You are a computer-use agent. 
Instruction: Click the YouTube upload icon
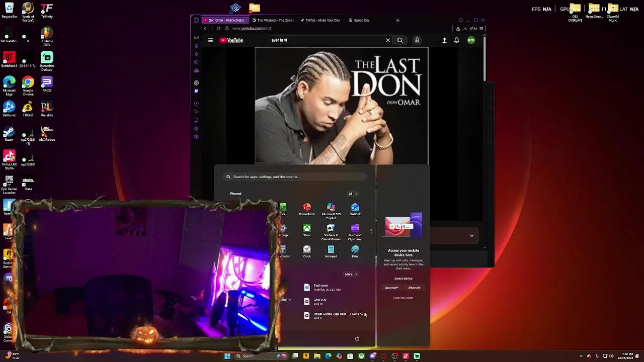click(444, 40)
